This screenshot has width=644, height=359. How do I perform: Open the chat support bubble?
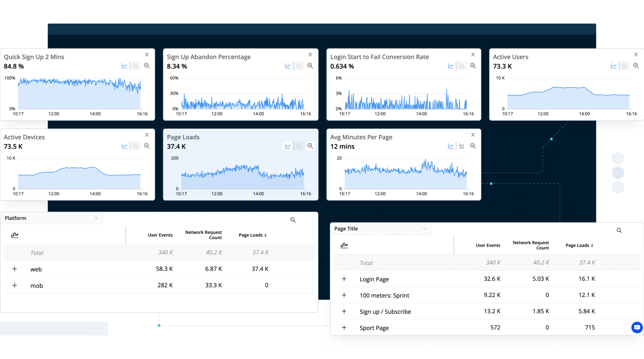pyautogui.click(x=637, y=327)
